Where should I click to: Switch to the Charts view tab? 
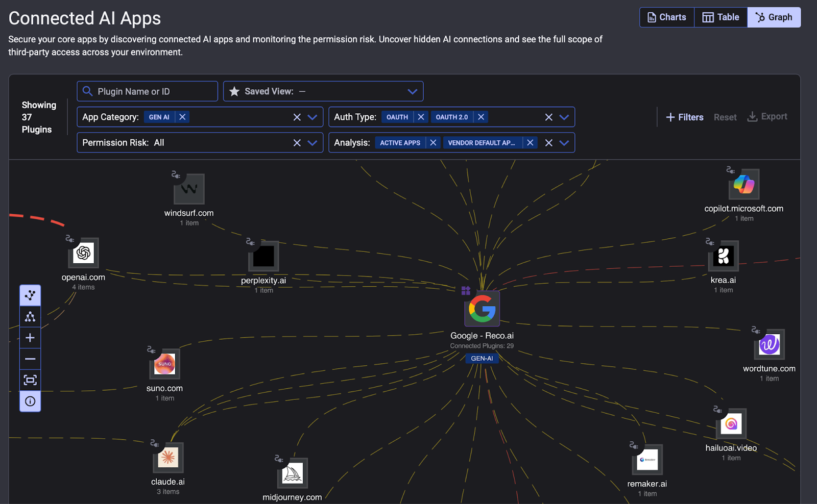pos(667,17)
